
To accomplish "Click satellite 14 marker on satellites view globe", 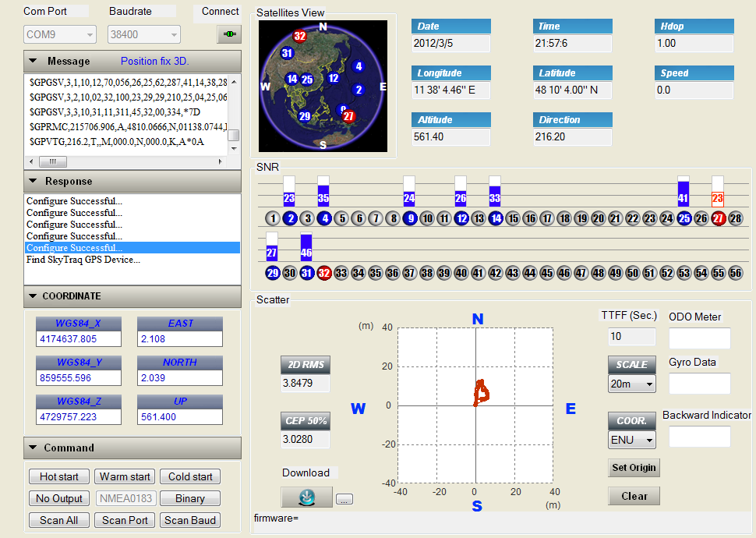I will [x=292, y=78].
